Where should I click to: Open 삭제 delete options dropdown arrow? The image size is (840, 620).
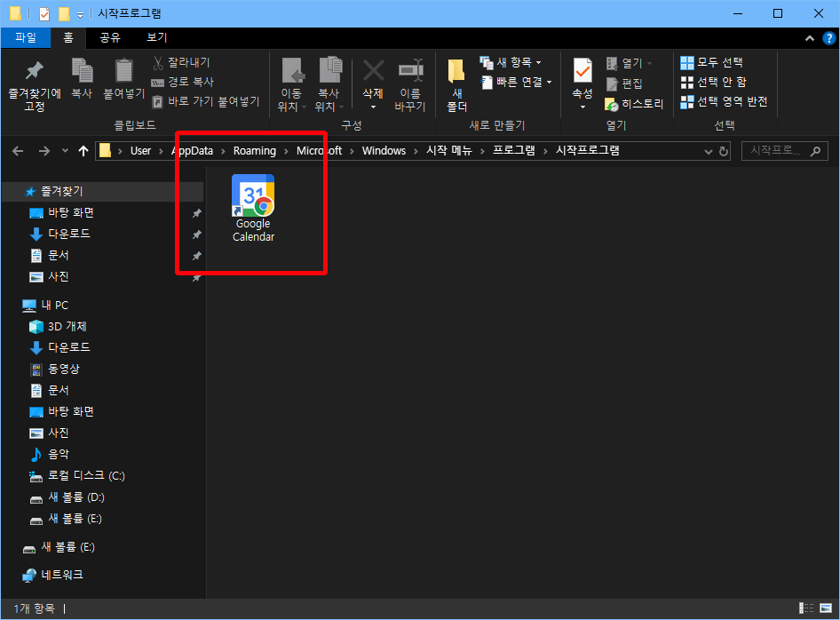[373, 107]
